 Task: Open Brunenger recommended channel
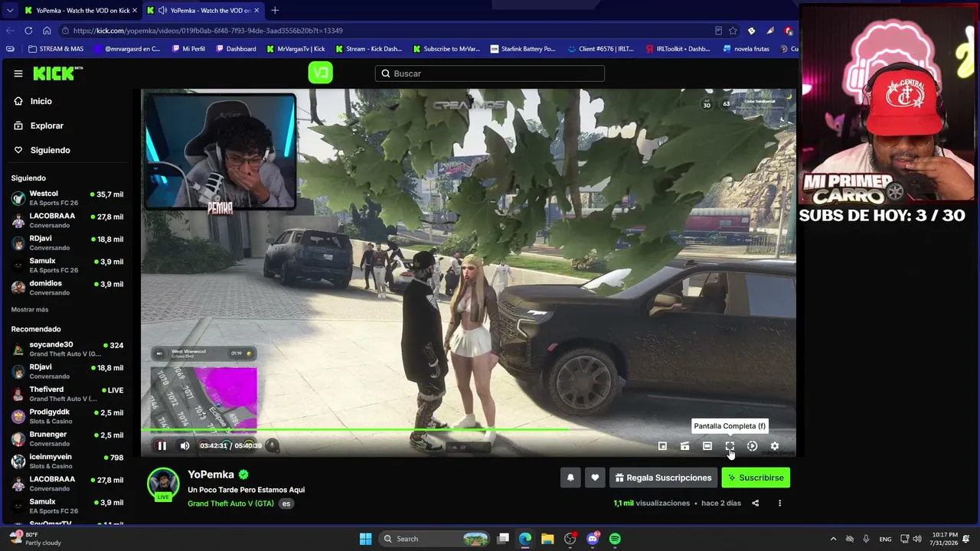[67, 439]
